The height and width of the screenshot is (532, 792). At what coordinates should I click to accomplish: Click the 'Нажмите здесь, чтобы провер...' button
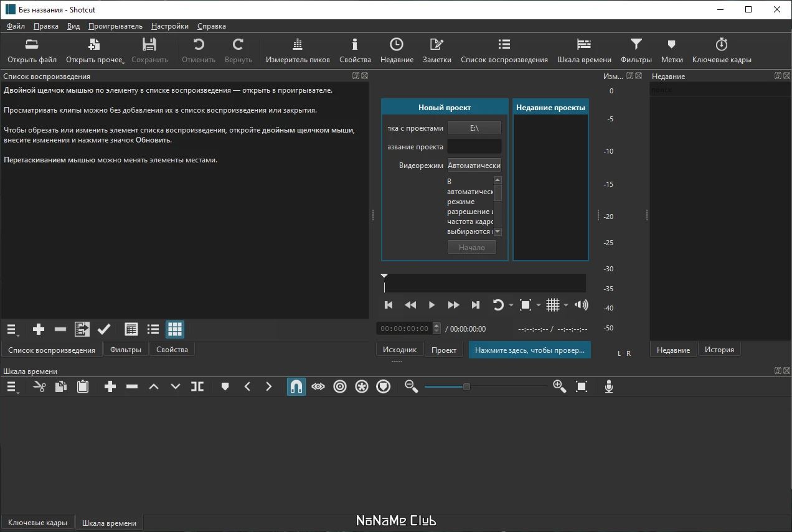tap(529, 350)
